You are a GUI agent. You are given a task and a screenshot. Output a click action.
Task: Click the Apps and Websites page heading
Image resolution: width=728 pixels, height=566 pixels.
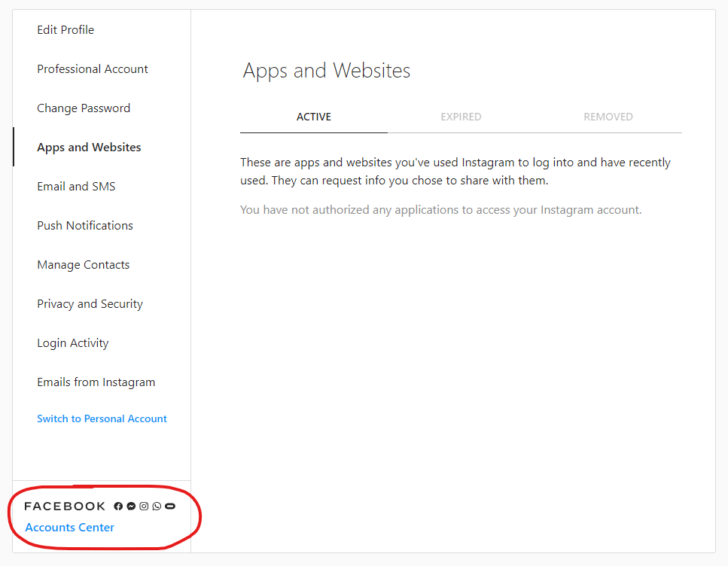327,71
